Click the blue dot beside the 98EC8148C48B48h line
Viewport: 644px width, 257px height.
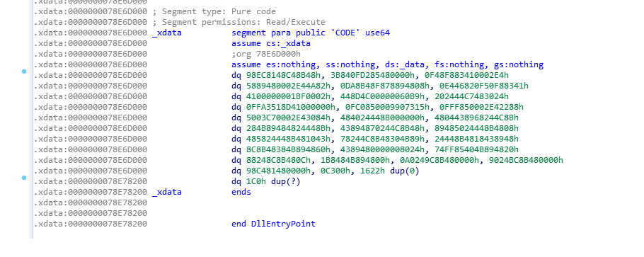click(24, 72)
